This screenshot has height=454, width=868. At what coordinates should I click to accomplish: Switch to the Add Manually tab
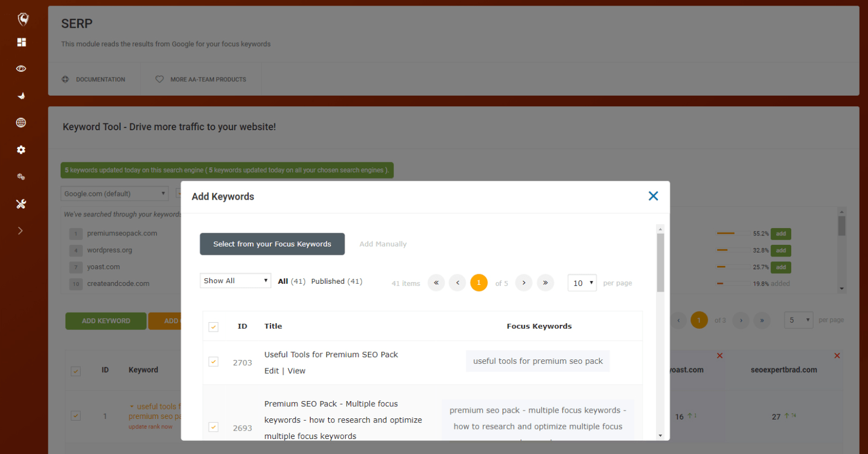coord(383,244)
